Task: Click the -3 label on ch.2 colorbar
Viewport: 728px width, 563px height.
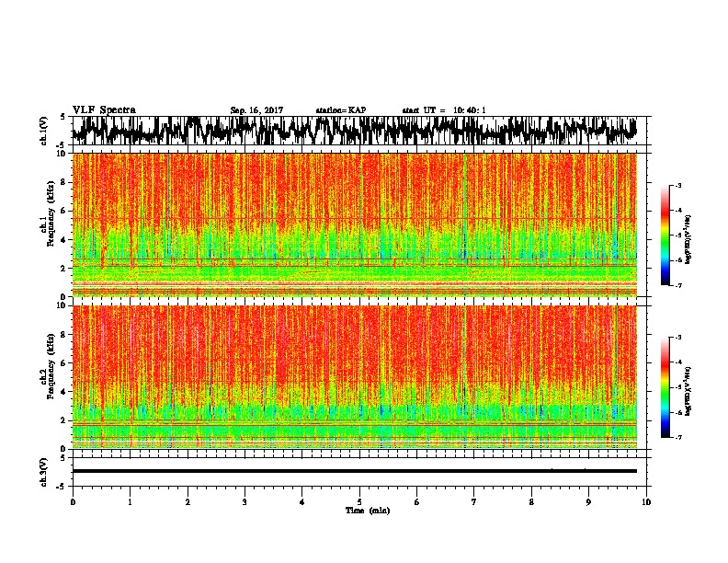Action: 677,338
